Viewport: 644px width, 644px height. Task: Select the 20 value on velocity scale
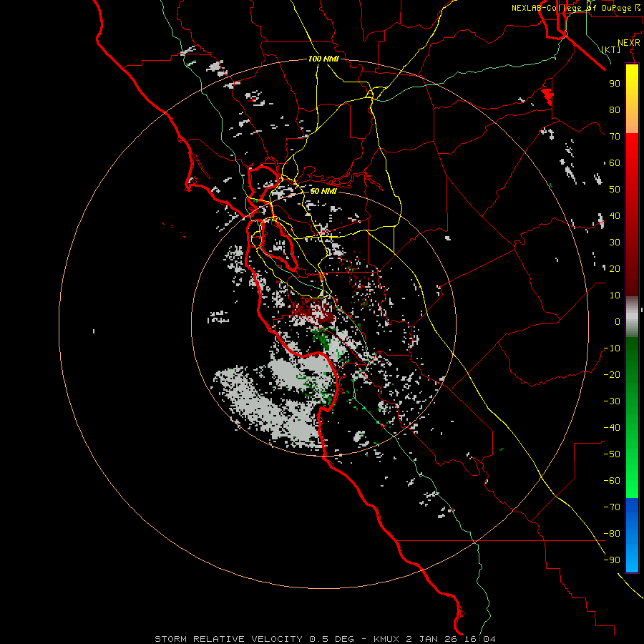click(x=615, y=268)
